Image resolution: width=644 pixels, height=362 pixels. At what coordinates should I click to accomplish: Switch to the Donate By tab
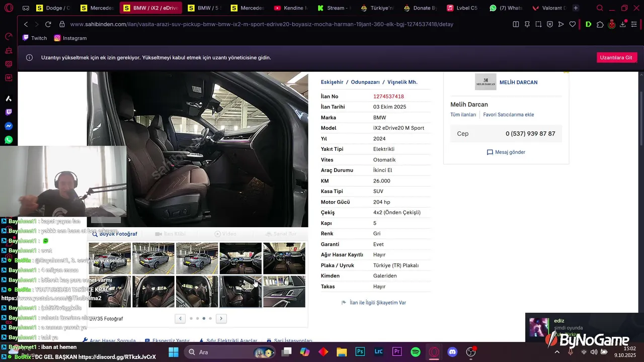pyautogui.click(x=421, y=8)
